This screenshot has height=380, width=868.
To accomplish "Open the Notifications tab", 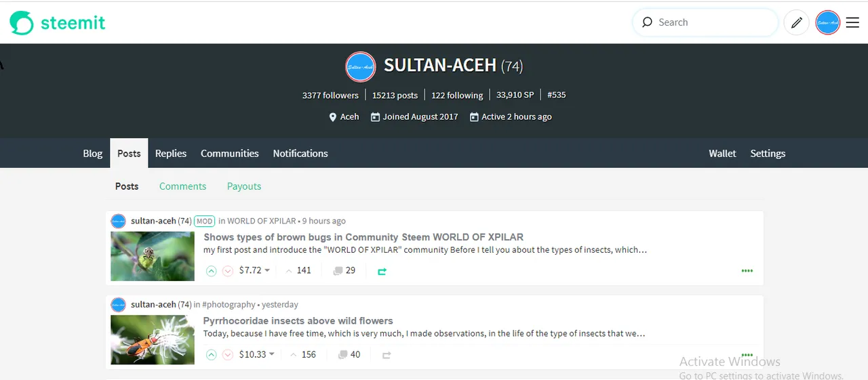I will (300, 154).
